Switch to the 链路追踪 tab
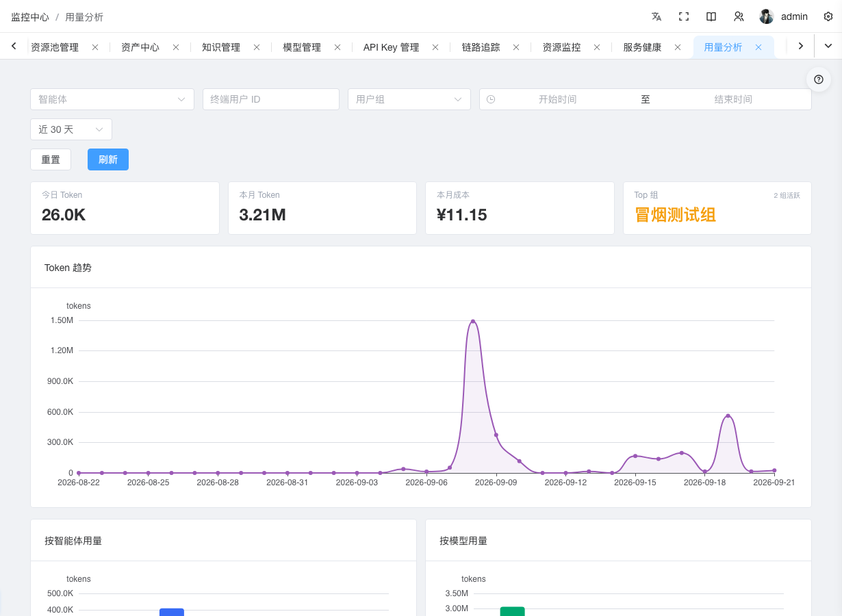 tap(481, 47)
